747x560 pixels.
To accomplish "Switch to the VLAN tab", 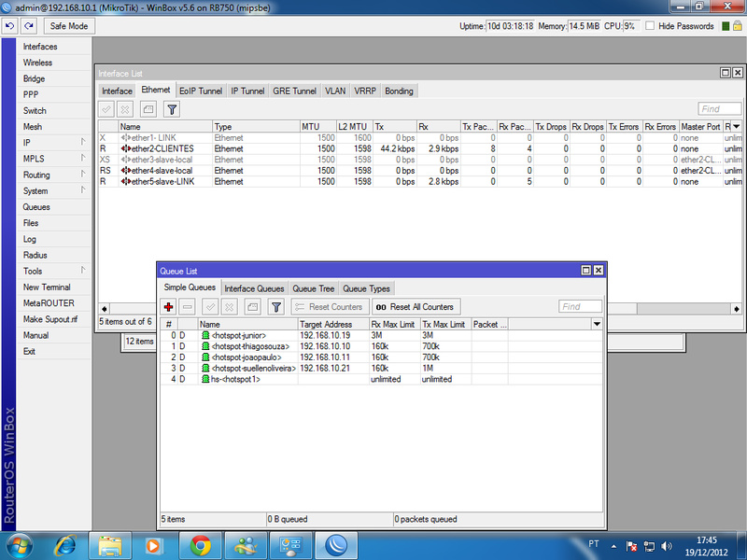I will (x=335, y=91).
